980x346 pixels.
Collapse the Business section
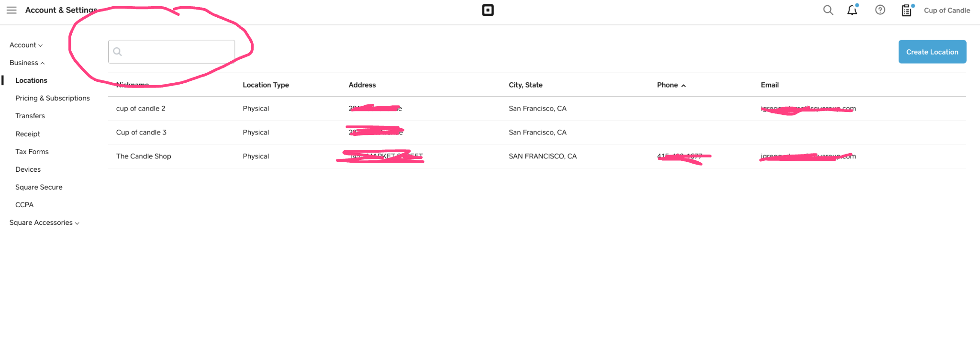(27, 63)
